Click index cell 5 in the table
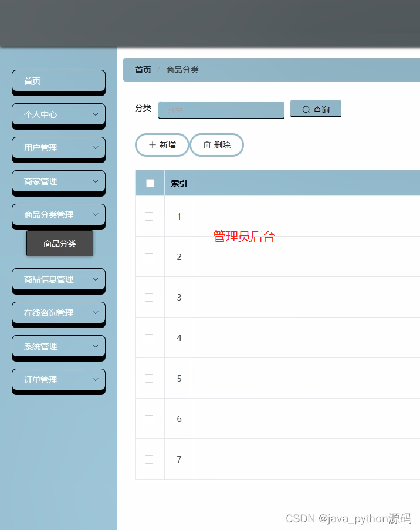 tap(179, 379)
